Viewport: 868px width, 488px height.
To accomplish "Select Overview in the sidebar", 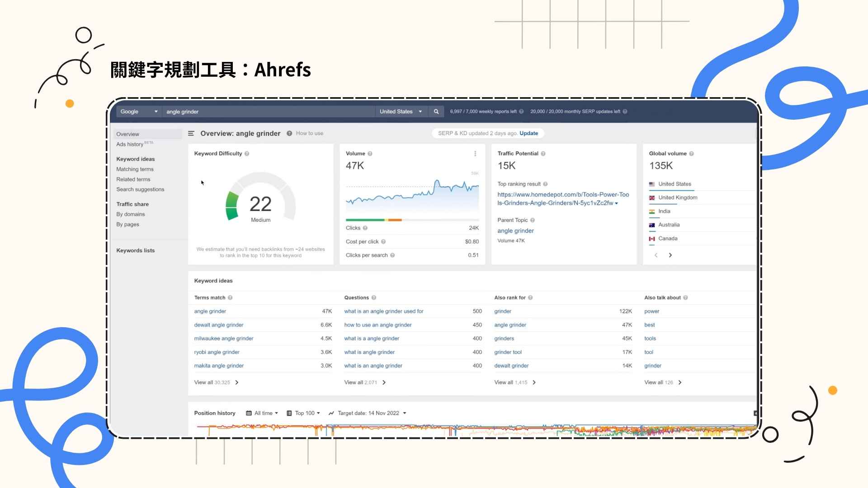I will [147, 134].
